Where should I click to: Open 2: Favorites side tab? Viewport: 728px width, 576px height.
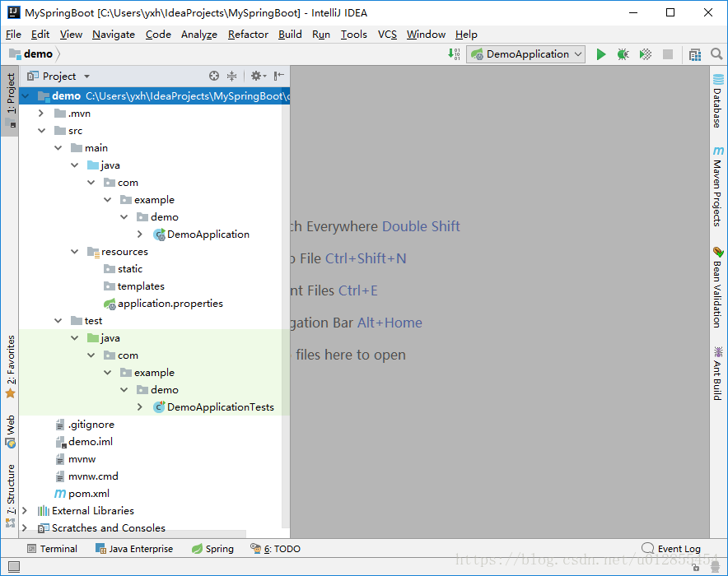coord(10,367)
